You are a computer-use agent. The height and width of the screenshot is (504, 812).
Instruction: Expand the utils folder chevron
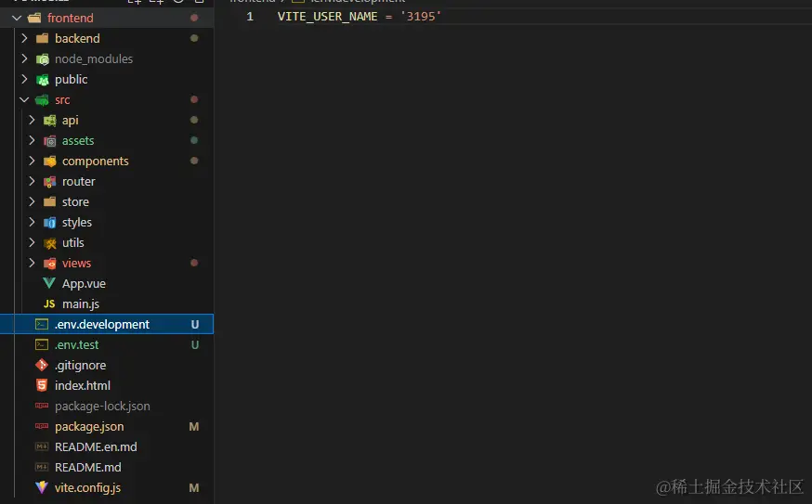tap(32, 242)
